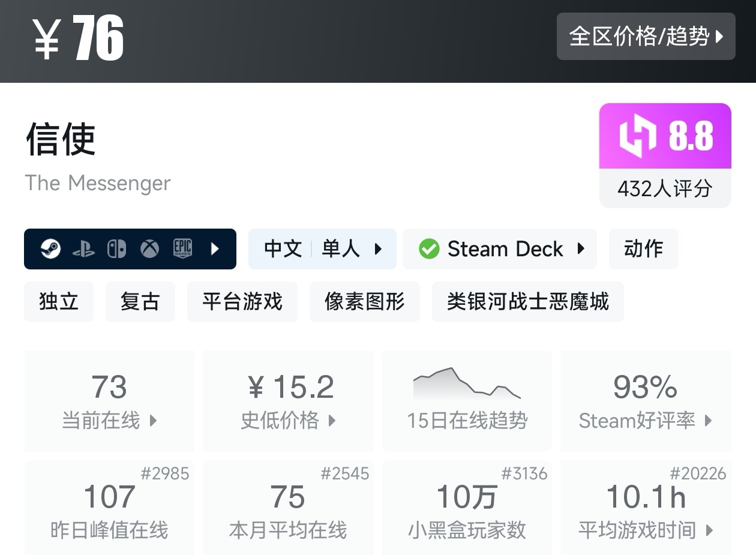The height and width of the screenshot is (555, 756).
Task: Select the 类银河战士恶魔城 tag
Action: pos(527,301)
